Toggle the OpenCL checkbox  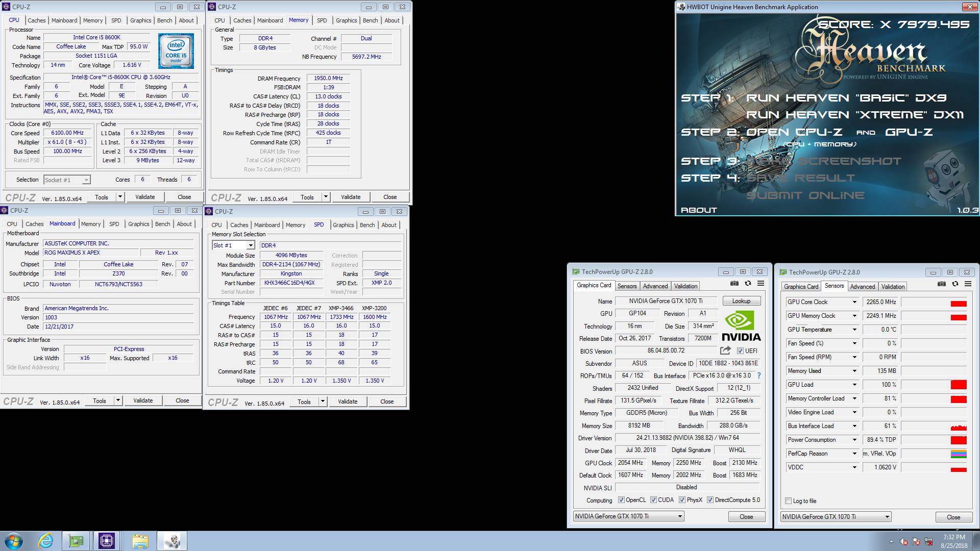coord(621,500)
